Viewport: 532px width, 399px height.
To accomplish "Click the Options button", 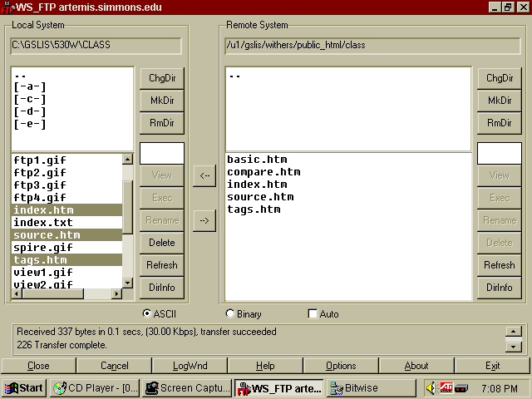I will click(x=341, y=366).
